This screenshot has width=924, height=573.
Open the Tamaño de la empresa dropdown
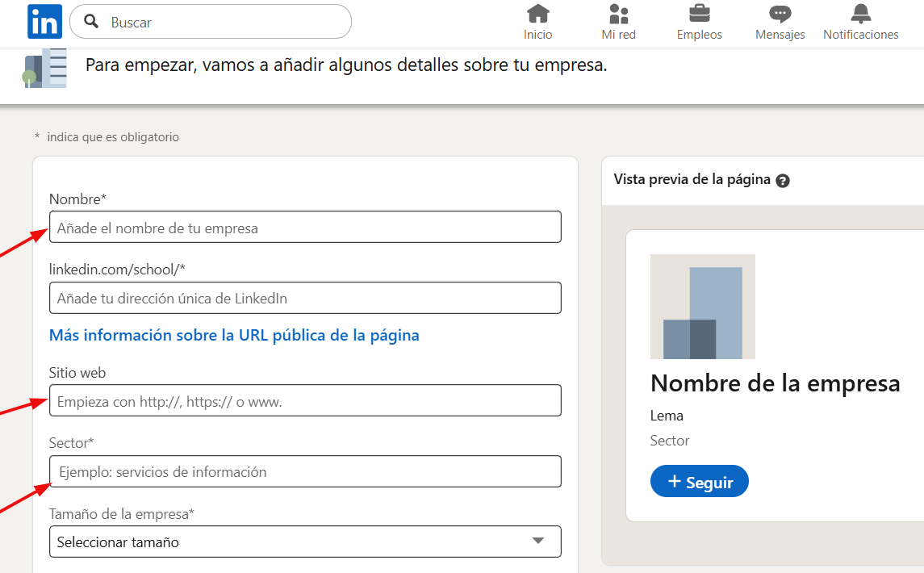tap(305, 542)
